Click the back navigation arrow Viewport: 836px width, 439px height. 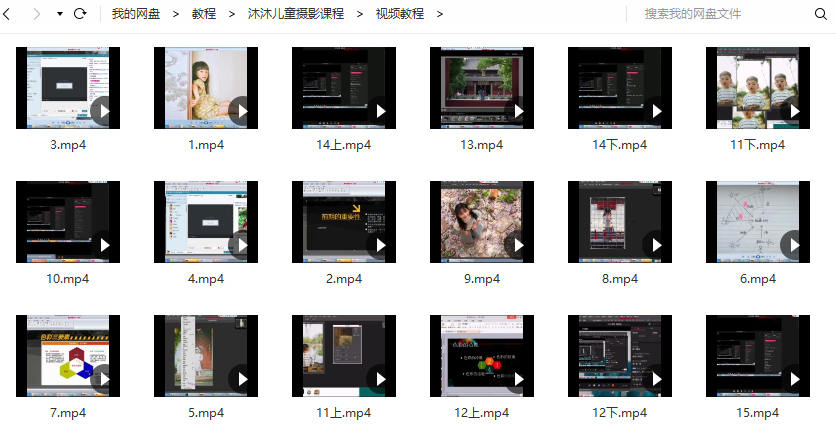(10, 14)
